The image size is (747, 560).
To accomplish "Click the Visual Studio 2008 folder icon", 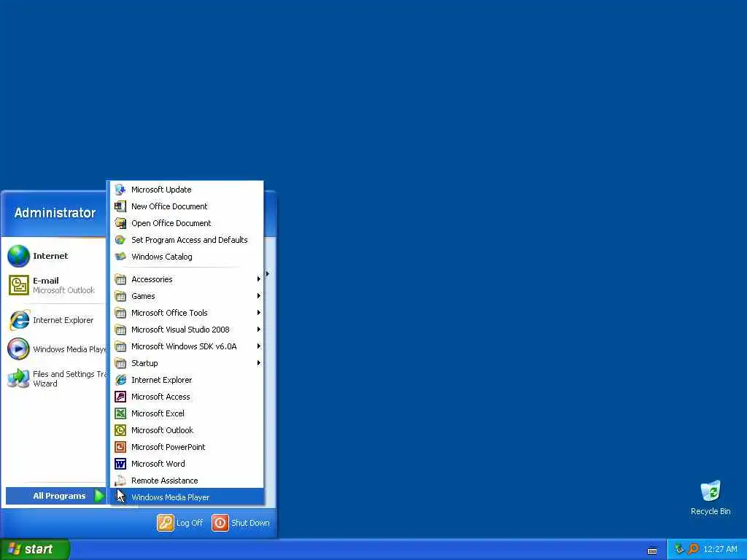I will 120,330.
